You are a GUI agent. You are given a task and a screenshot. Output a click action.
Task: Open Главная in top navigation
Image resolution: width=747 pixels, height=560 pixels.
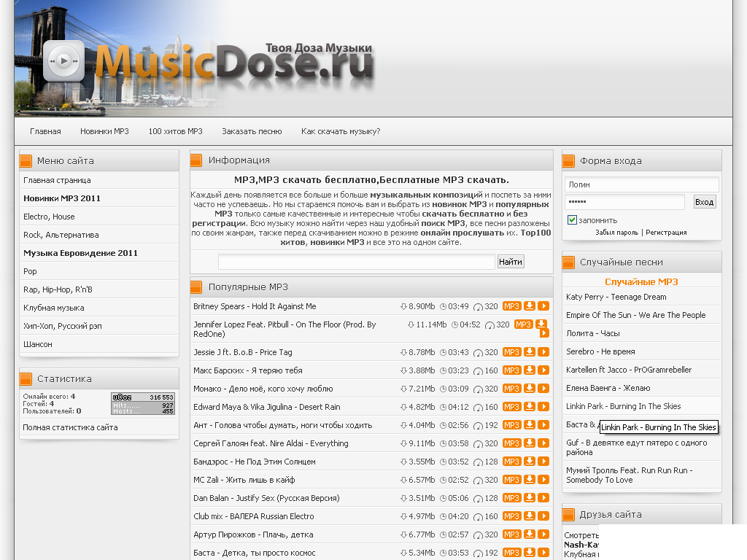pos(45,131)
